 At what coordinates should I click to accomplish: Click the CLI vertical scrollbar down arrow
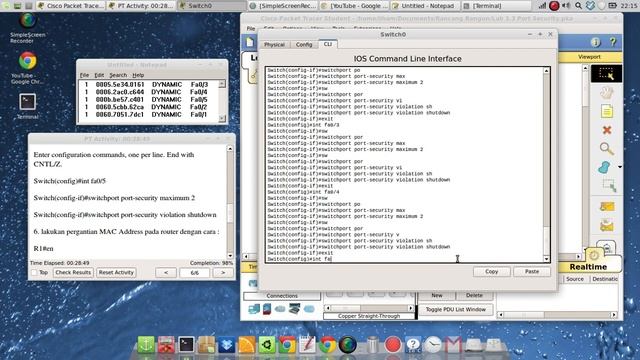(546, 259)
